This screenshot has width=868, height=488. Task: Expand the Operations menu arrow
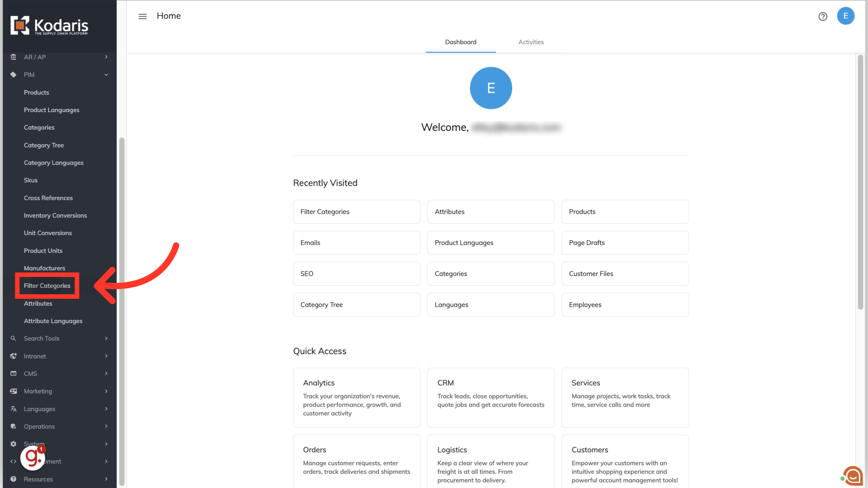click(106, 427)
